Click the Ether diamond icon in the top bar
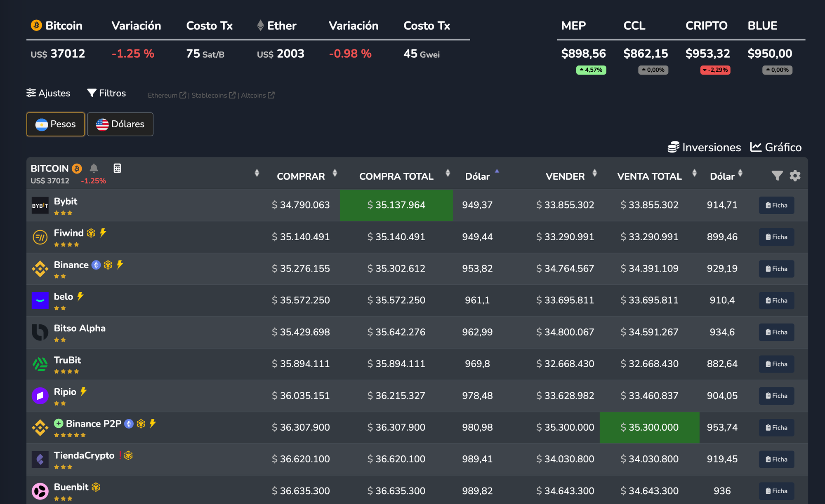 [260, 25]
